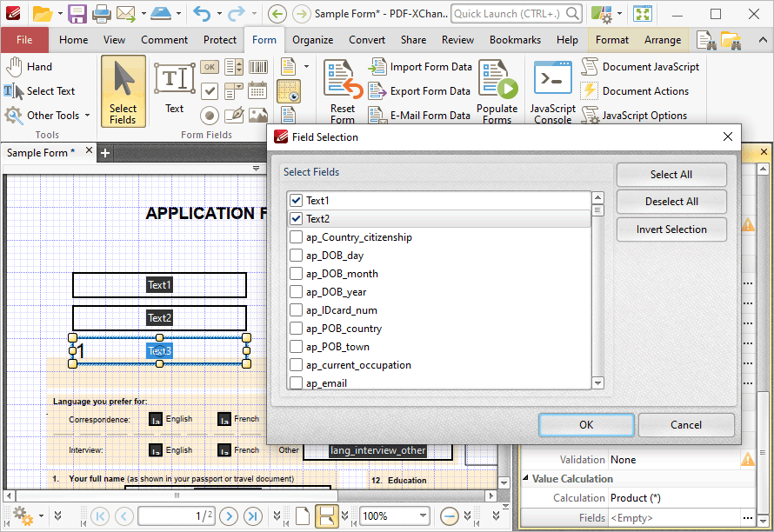Collapse the Value Calculation section
The image size is (774, 532).
525,478
